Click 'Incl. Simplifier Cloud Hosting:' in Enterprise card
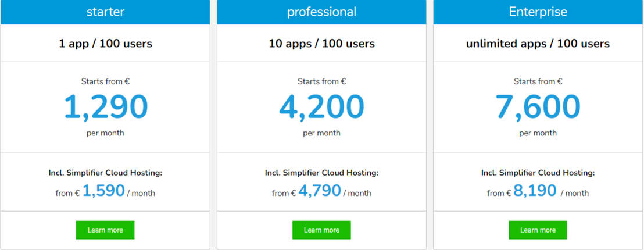The width and height of the screenshot is (644, 250). point(538,173)
